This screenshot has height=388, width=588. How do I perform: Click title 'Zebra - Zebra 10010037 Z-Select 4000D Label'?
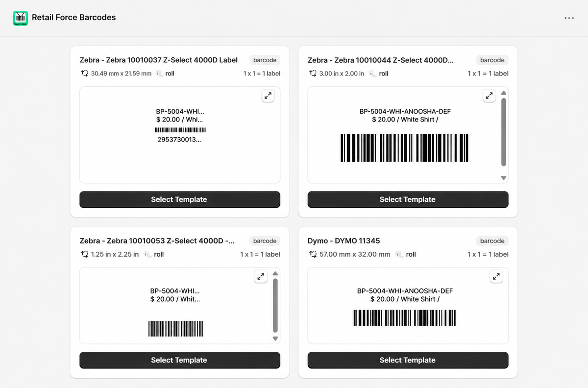click(159, 60)
